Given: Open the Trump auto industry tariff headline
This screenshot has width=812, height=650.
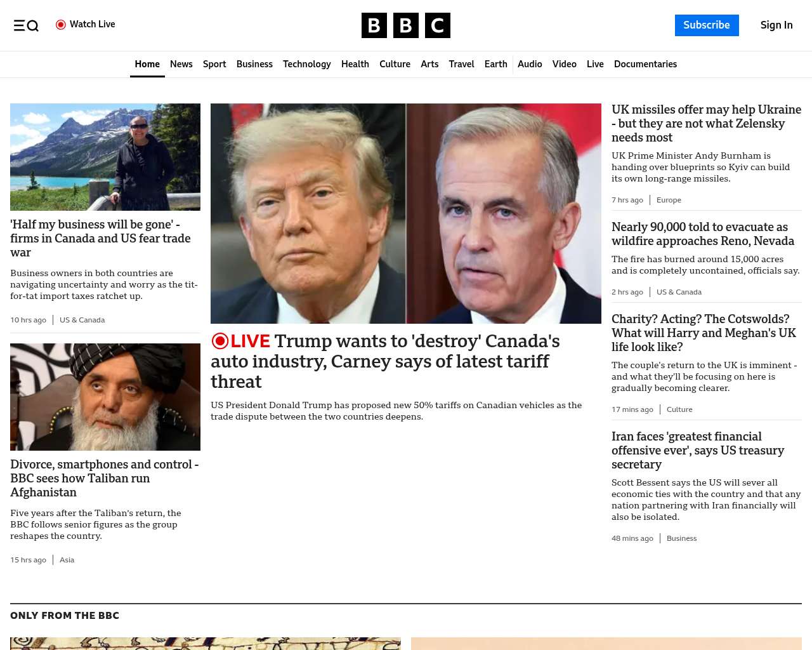Looking at the screenshot, I should (385, 361).
